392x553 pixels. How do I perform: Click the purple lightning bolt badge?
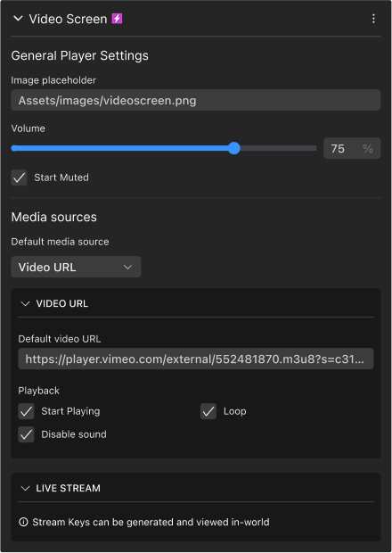click(x=117, y=19)
